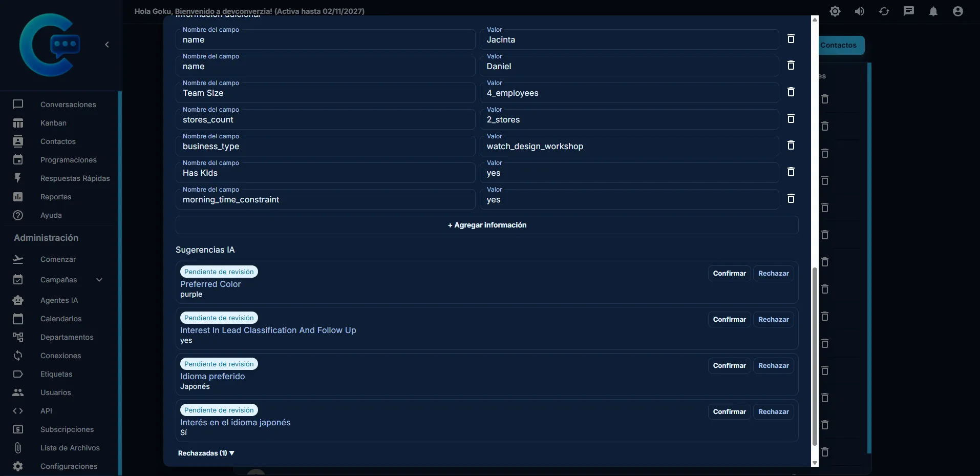Open Calendarios page
980x476 pixels.
[x=61, y=319]
